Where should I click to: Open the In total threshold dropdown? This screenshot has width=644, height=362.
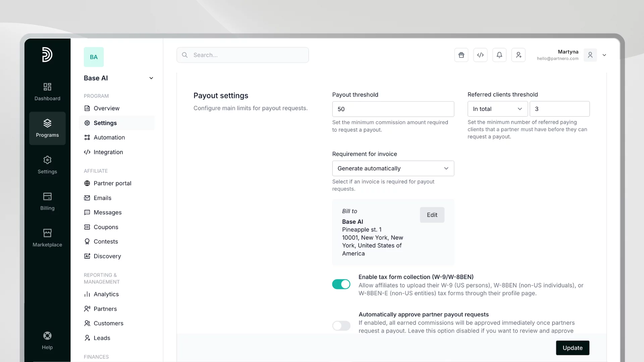pos(497,109)
